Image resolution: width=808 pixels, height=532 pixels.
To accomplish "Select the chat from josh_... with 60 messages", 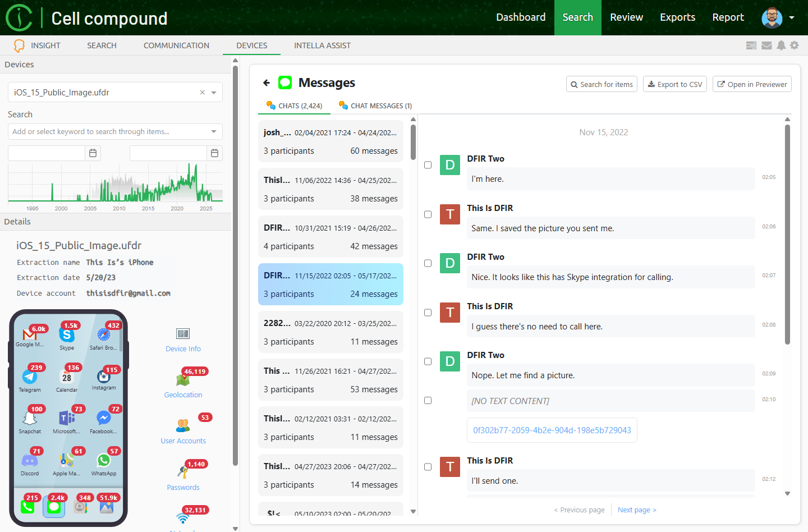I will point(330,140).
